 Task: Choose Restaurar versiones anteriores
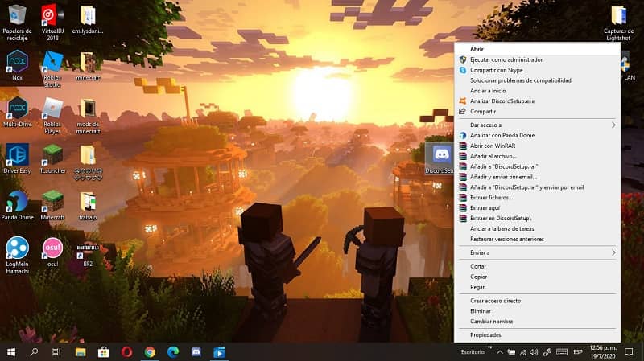pos(537,239)
